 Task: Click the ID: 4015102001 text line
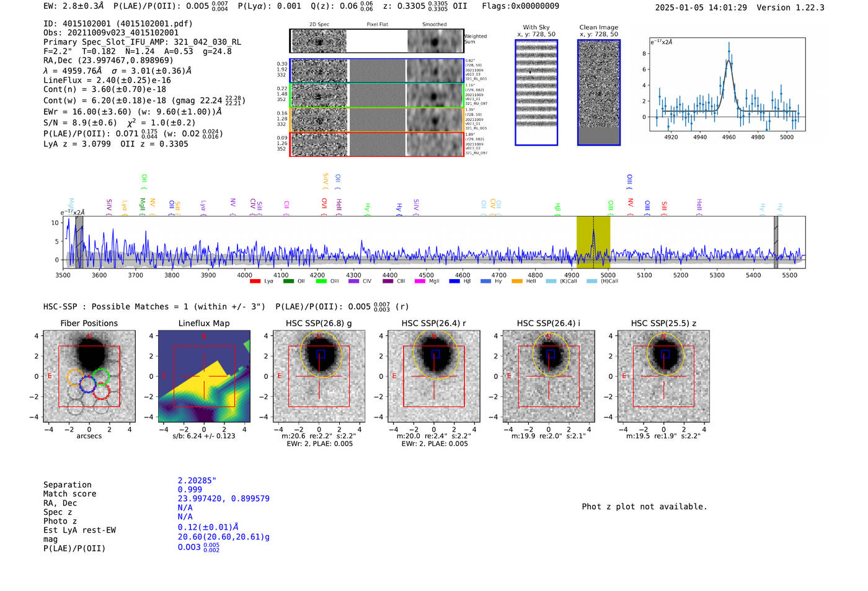118,24
